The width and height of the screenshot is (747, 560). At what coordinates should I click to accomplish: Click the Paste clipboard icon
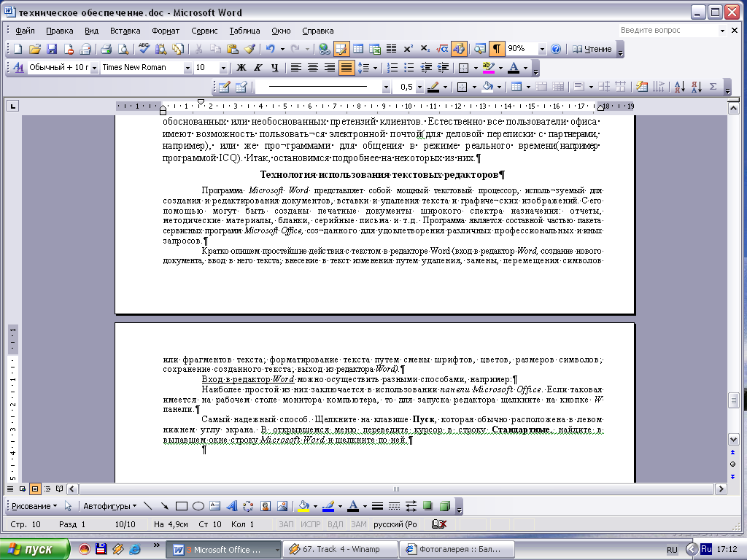pos(233,49)
